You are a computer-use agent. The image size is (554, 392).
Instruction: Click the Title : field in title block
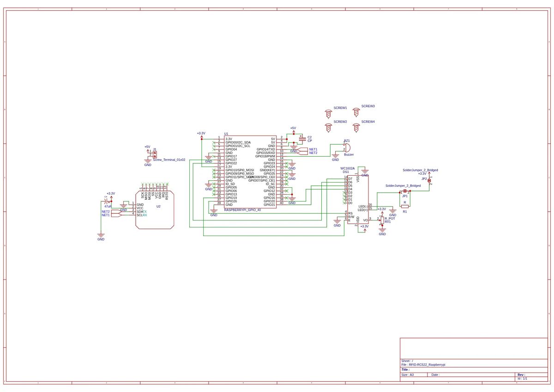pyautogui.click(x=405, y=369)
